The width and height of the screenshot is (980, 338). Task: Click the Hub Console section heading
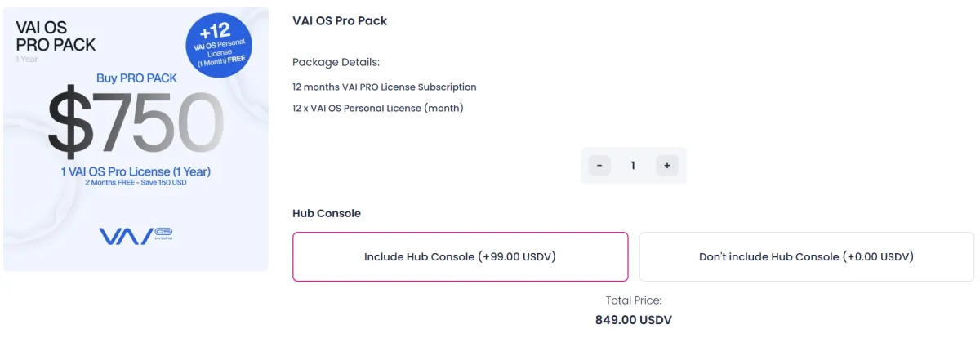[327, 213]
